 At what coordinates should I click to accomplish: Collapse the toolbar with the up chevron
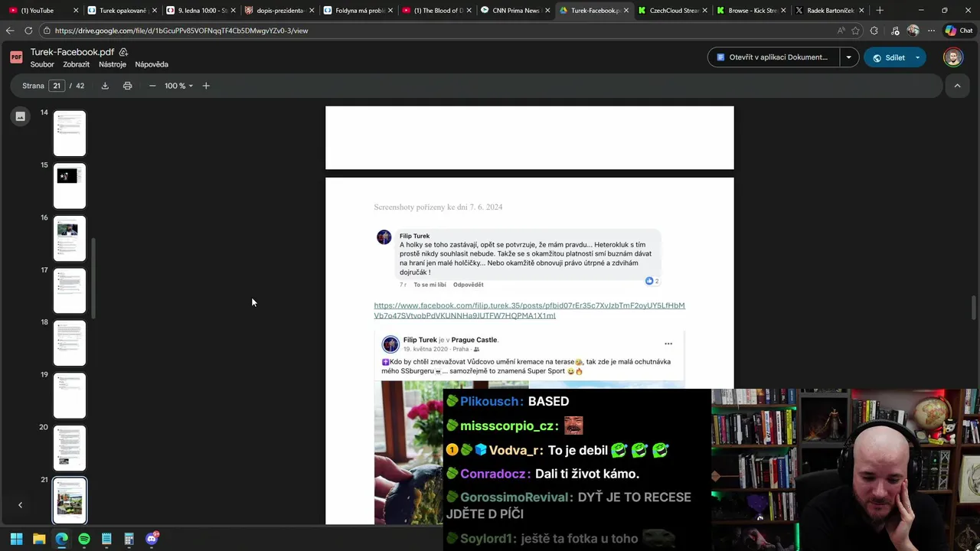click(957, 86)
